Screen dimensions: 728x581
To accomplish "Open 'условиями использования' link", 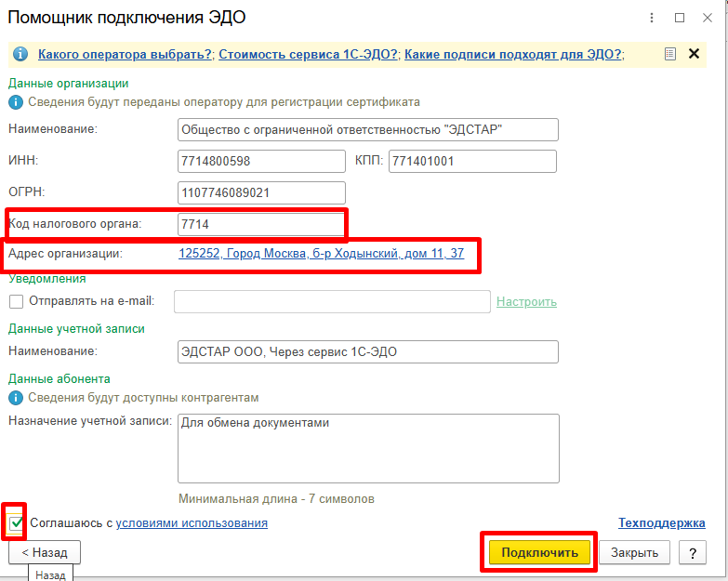I will [x=192, y=523].
